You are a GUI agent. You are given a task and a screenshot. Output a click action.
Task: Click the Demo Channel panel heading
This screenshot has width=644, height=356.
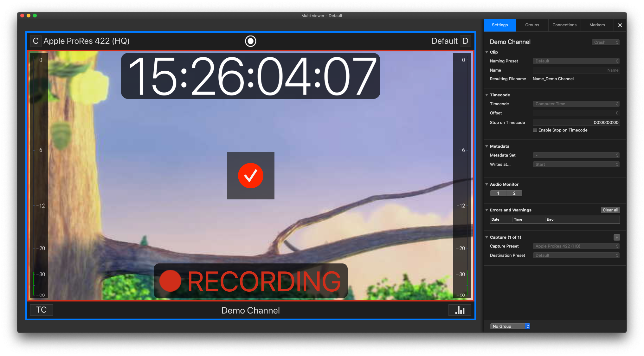510,42
